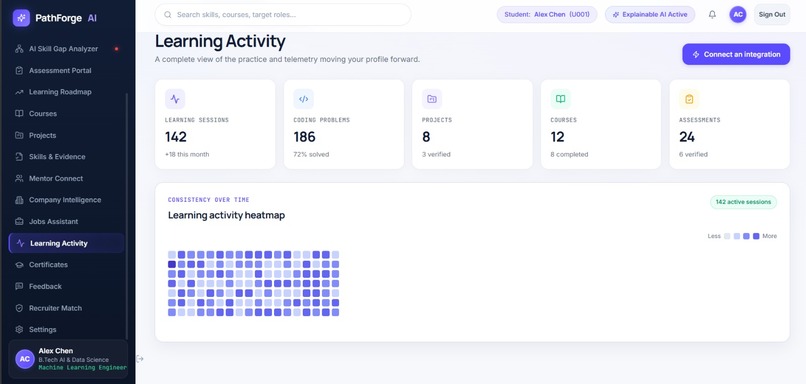Viewport: 806px width, 384px height.
Task: Click the Company Intelligence building icon
Action: pyautogui.click(x=19, y=200)
